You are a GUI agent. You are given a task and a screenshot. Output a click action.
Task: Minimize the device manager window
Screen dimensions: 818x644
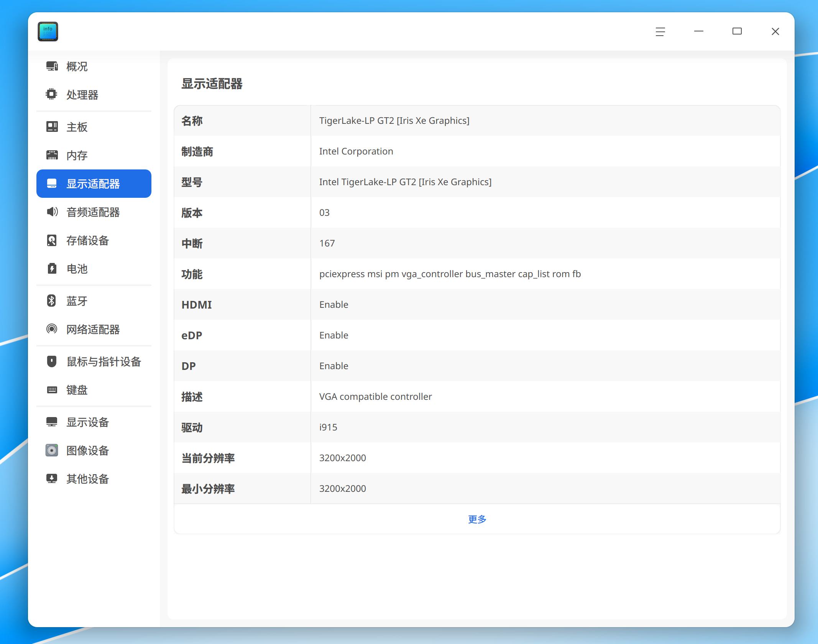click(x=698, y=31)
